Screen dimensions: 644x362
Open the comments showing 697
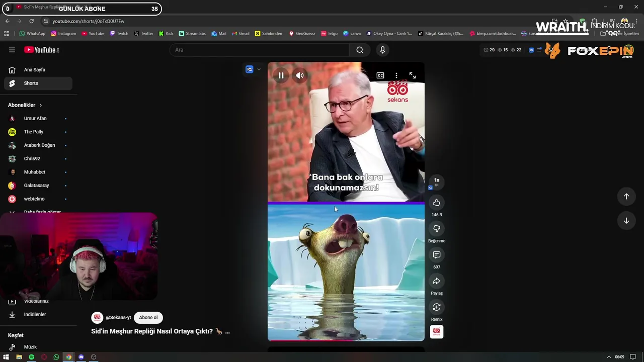tap(437, 255)
